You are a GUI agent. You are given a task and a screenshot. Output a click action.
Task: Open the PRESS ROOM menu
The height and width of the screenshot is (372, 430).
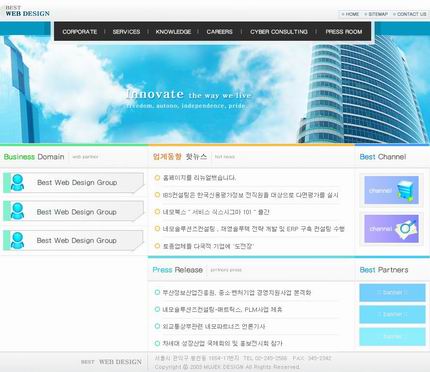click(344, 32)
